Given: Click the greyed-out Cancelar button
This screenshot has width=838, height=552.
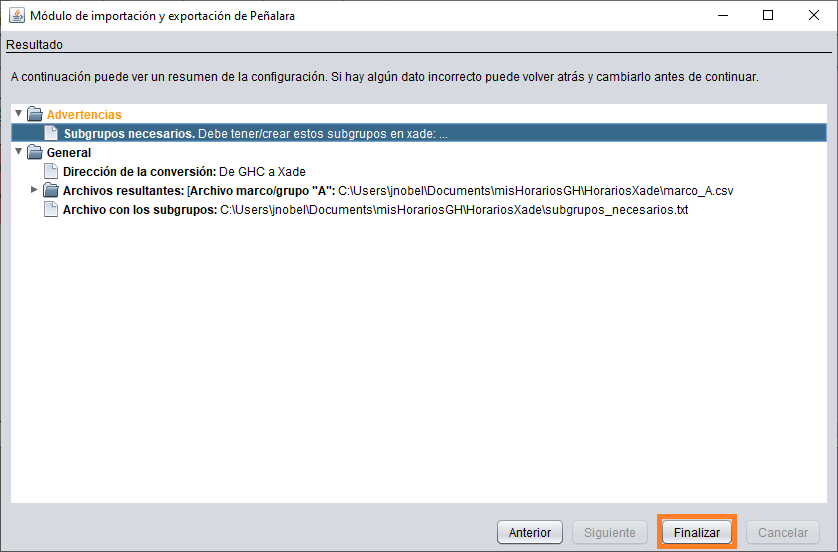Looking at the screenshot, I should [782, 533].
